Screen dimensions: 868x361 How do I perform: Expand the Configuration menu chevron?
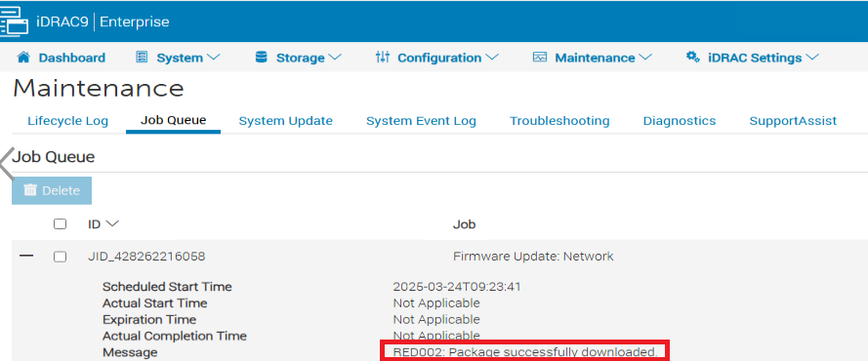491,58
